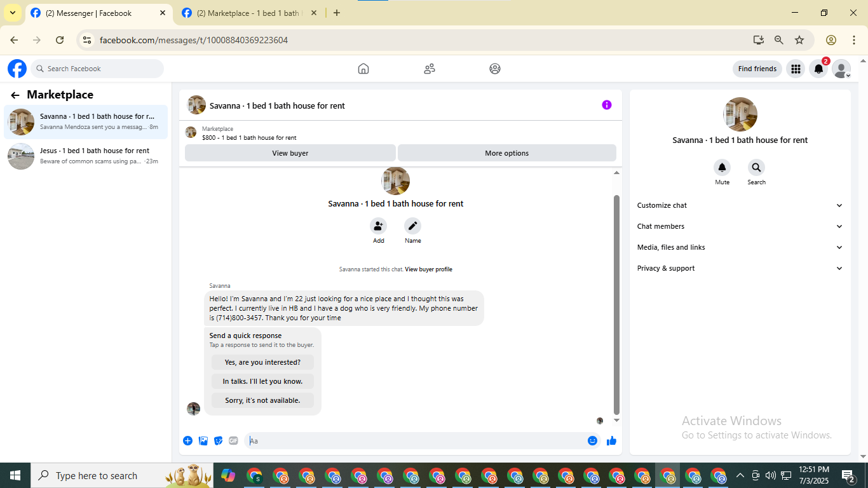This screenshot has height=488, width=868.
Task: Open the Groups icon in top navigation
Action: click(495, 69)
